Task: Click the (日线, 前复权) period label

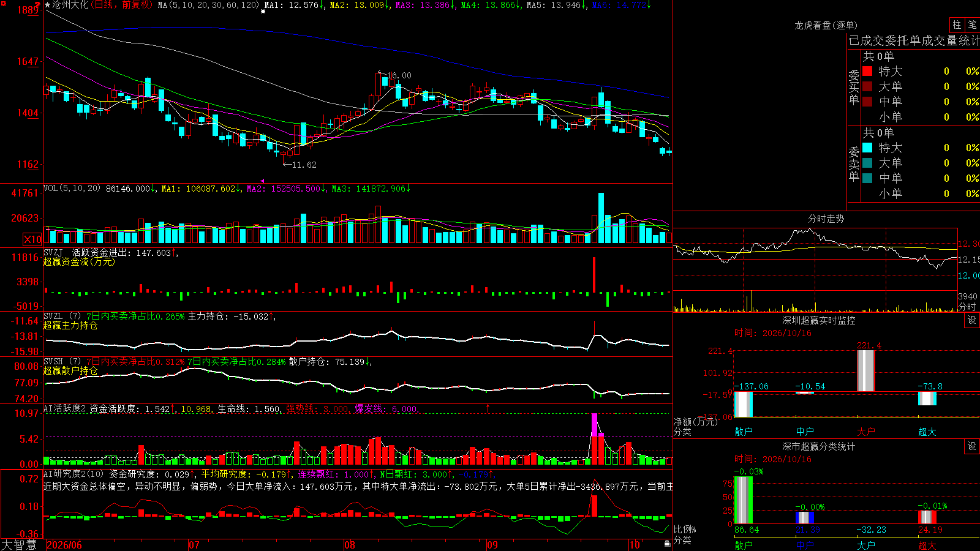Action: [x=122, y=5]
